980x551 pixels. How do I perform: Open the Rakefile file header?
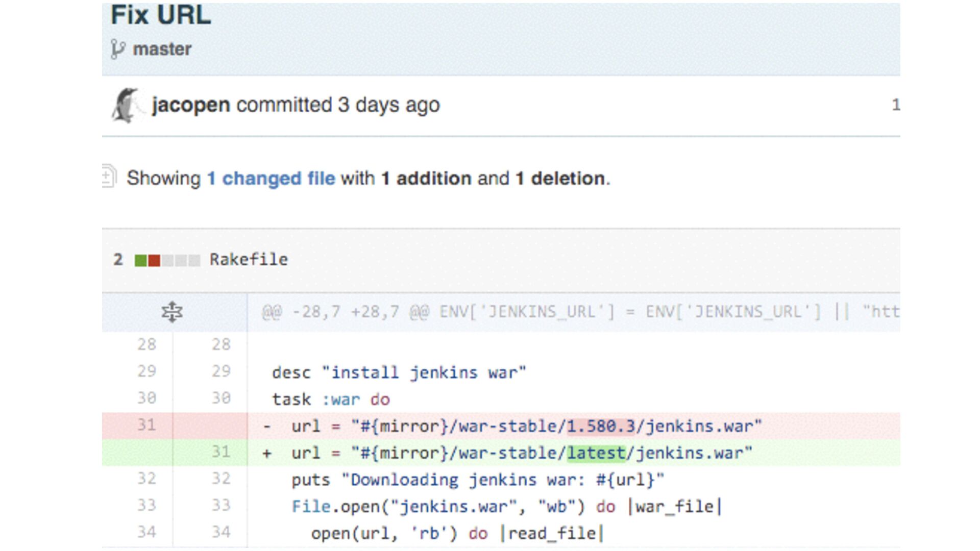coord(249,259)
